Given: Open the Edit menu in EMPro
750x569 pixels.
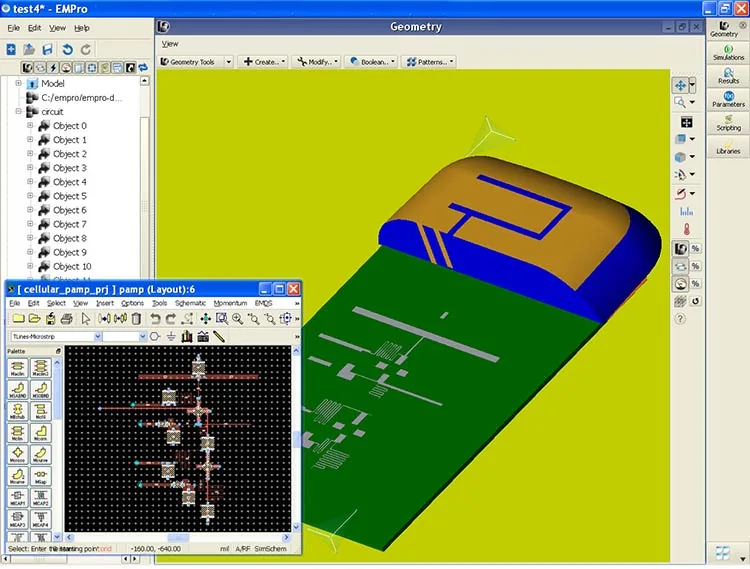Looking at the screenshot, I should click(x=34, y=28).
